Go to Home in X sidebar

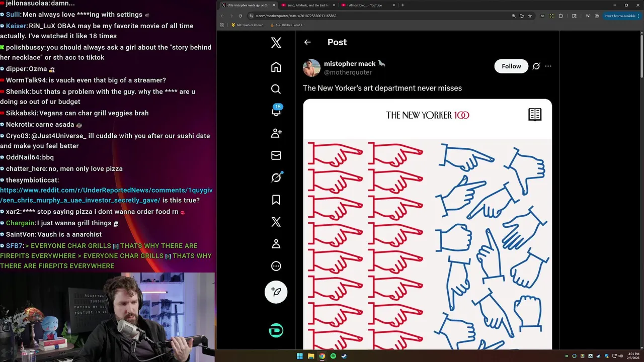pos(276,67)
